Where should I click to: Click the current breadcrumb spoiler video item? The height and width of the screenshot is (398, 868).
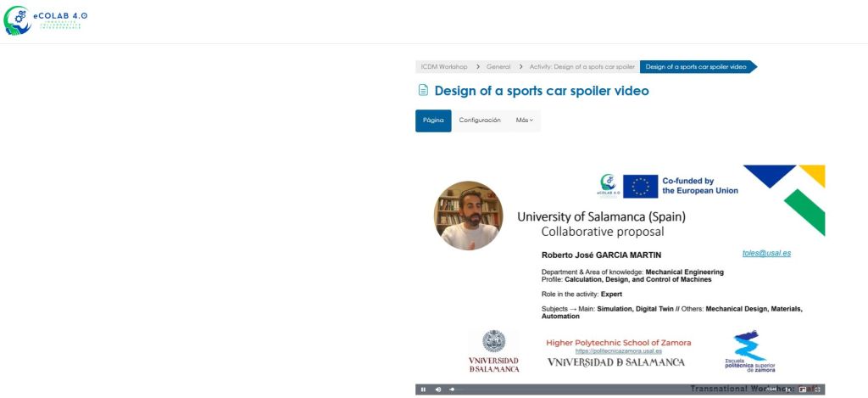coord(695,67)
